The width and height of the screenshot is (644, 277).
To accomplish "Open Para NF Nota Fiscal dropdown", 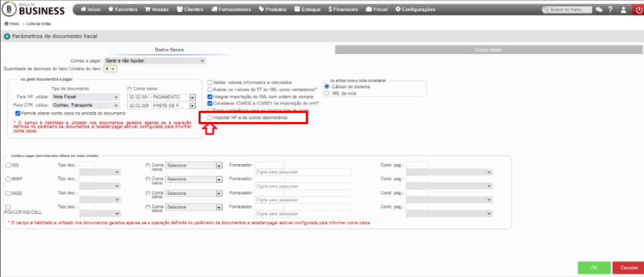I will pos(86,97).
